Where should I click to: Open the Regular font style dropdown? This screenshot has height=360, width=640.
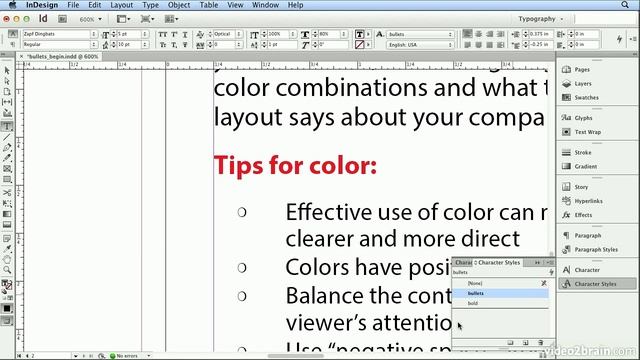(x=93, y=44)
